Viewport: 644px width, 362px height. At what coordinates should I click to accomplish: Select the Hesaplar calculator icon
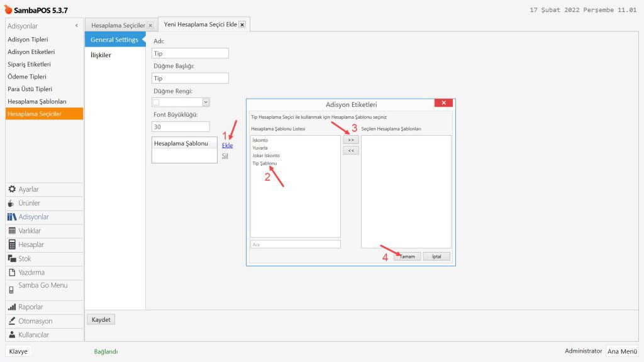coord(12,244)
